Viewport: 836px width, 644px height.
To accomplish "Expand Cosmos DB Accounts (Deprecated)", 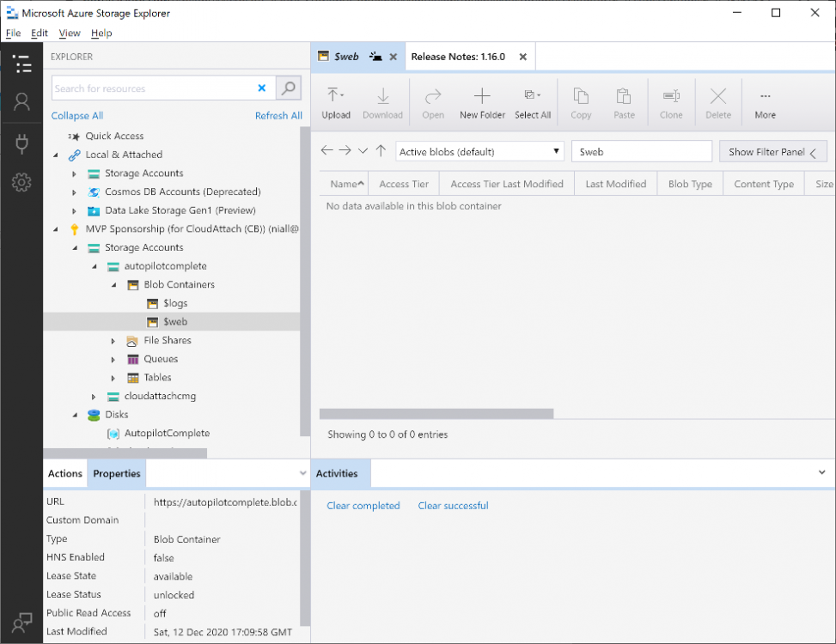I will pyautogui.click(x=74, y=192).
